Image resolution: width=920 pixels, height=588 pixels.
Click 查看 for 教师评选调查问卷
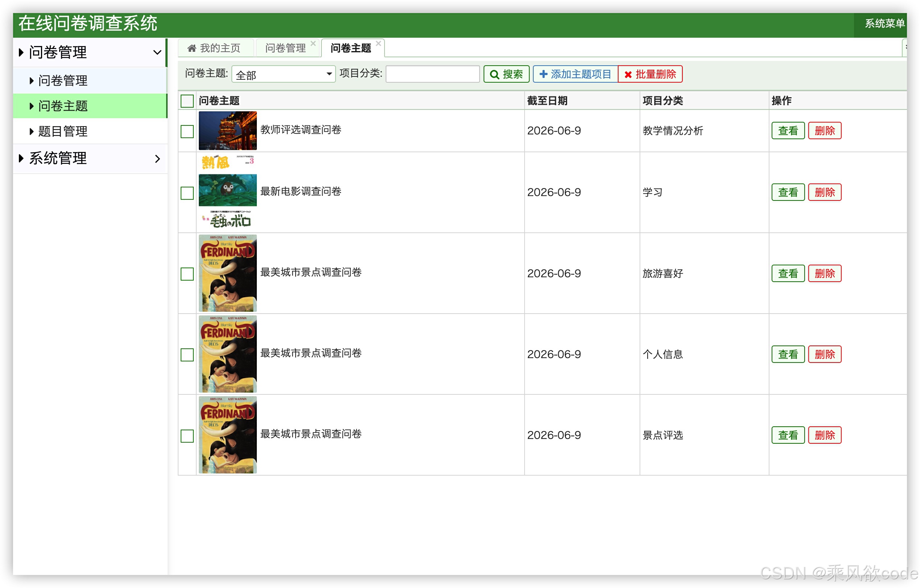click(788, 131)
